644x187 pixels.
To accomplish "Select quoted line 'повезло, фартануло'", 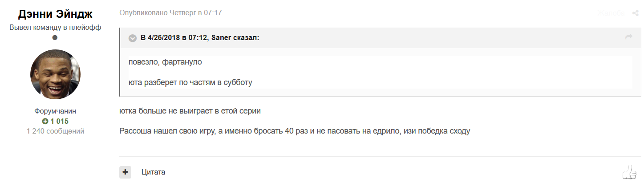I will tap(165, 62).
